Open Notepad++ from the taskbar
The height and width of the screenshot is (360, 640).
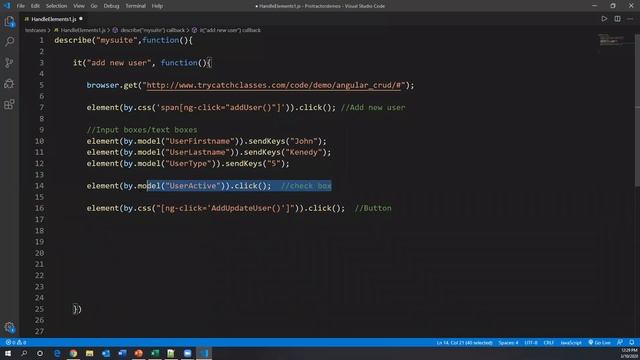pyautogui.click(x=171, y=353)
